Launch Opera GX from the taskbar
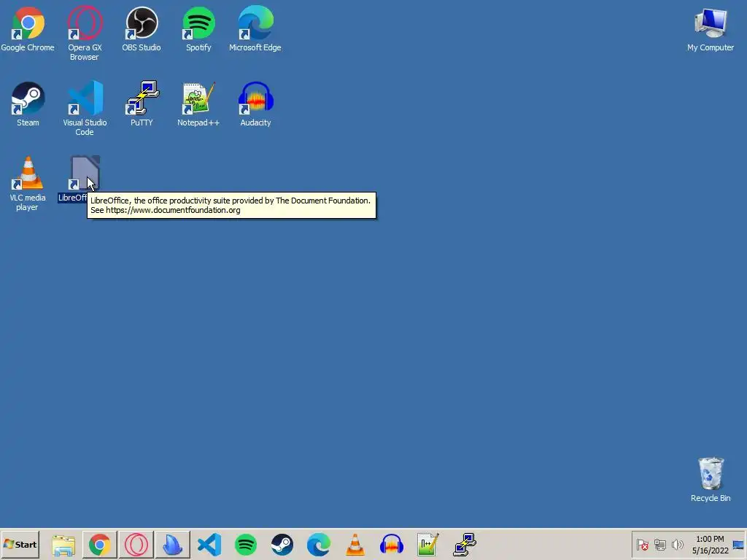 tap(136, 544)
